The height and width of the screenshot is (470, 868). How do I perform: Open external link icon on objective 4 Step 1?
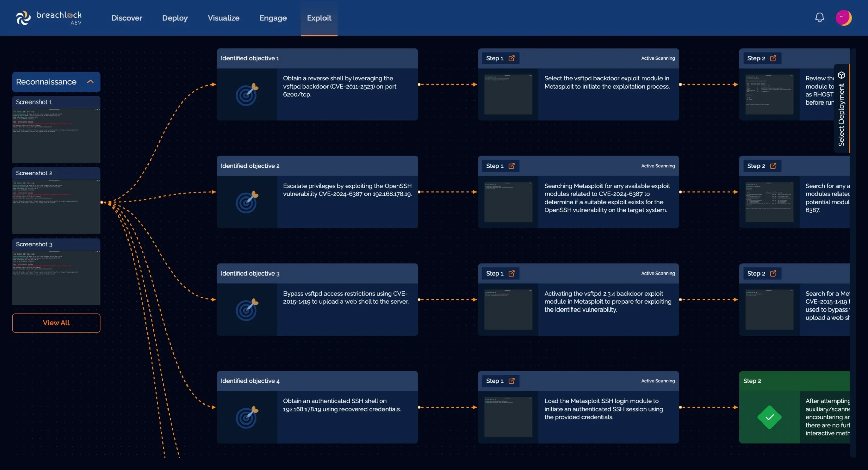coord(512,381)
